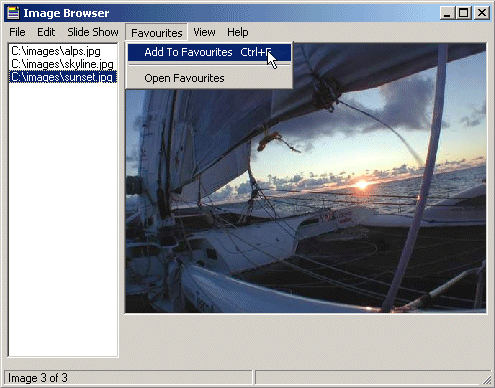495x388 pixels.
Task: Open the Slide Show menu
Action: (93, 32)
